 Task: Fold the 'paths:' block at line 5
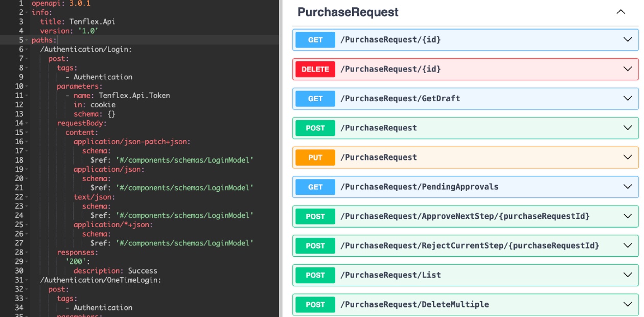[x=27, y=40]
